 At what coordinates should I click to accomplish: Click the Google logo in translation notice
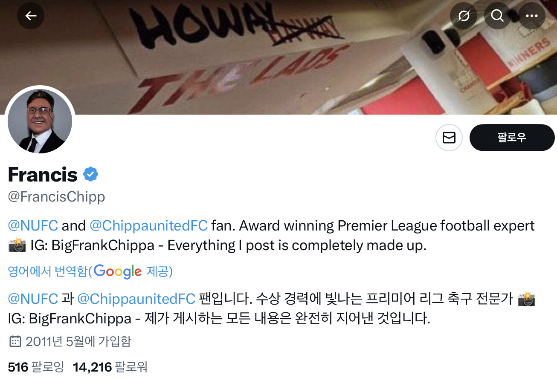point(118,271)
